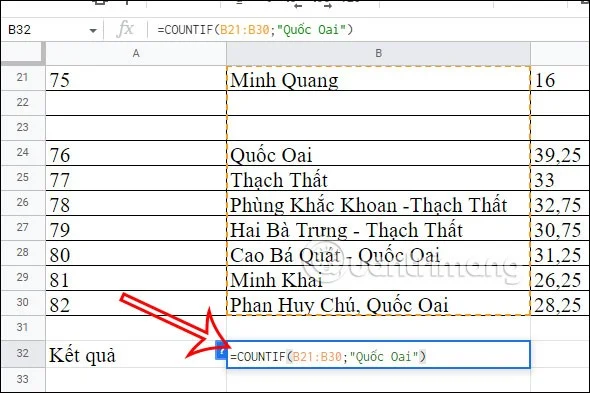Image resolution: width=590 pixels, height=393 pixels.
Task: Click the blue formula help badge
Action: (x=221, y=350)
